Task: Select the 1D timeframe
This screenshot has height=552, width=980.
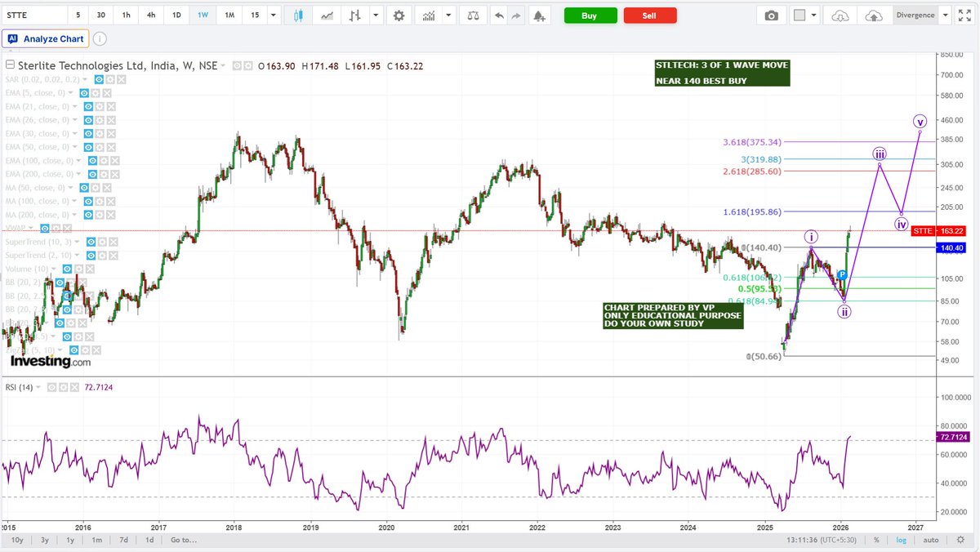Action: (x=177, y=16)
